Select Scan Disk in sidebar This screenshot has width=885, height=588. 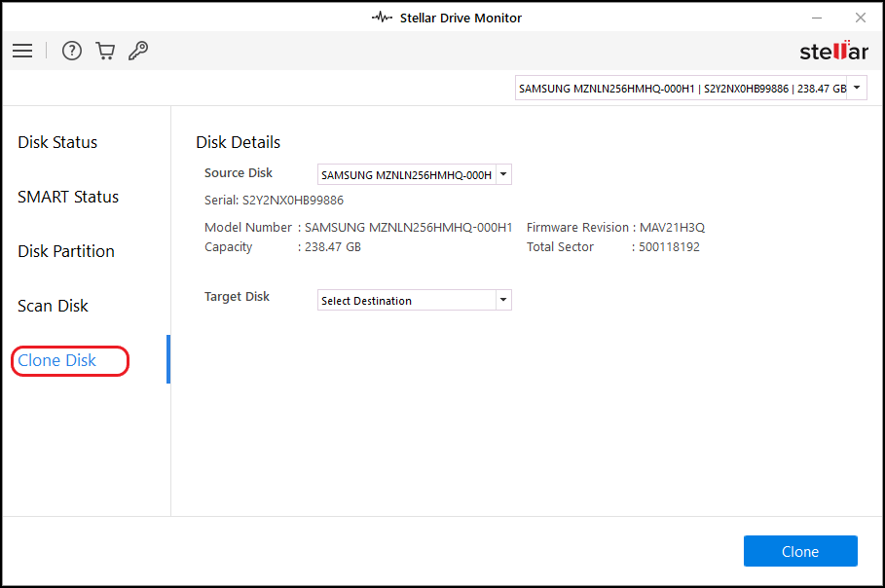(x=53, y=306)
